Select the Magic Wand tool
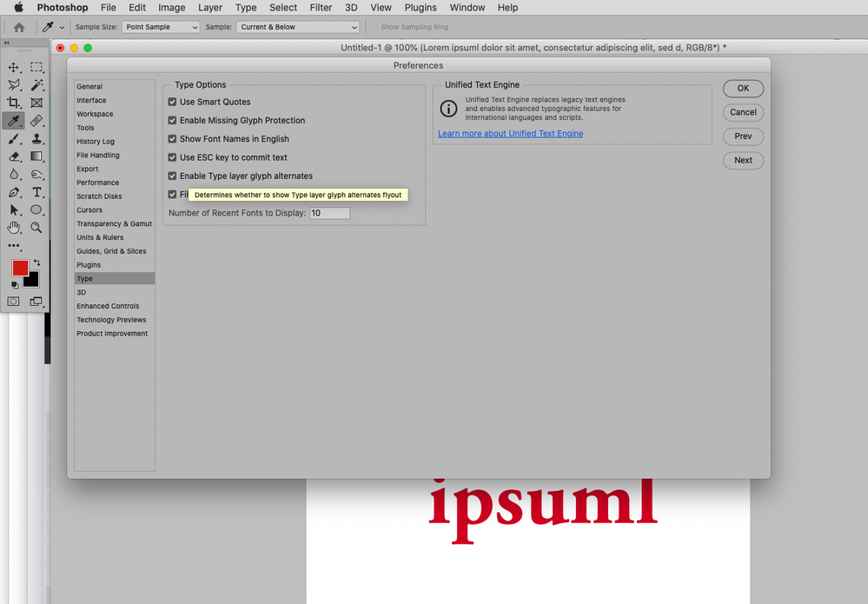 (36, 84)
